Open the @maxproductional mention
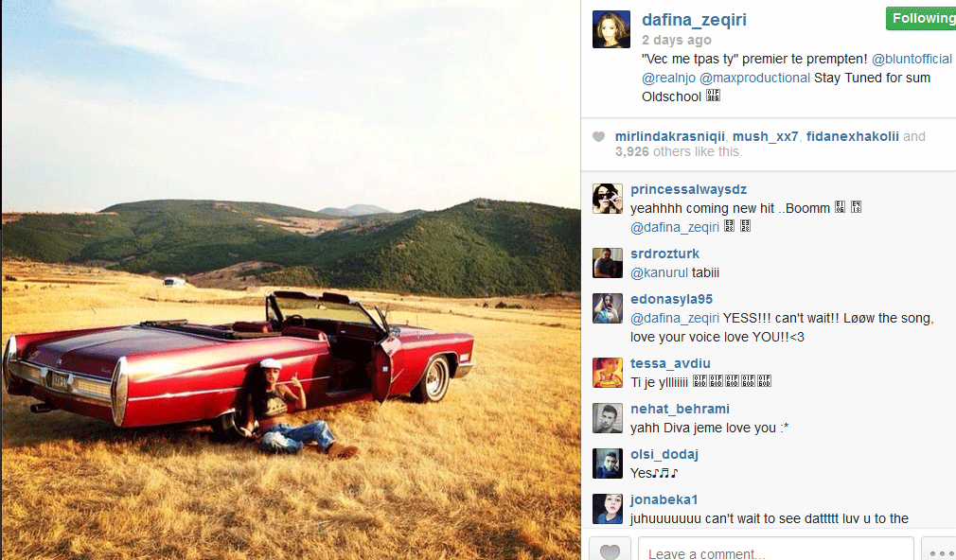 754,78
